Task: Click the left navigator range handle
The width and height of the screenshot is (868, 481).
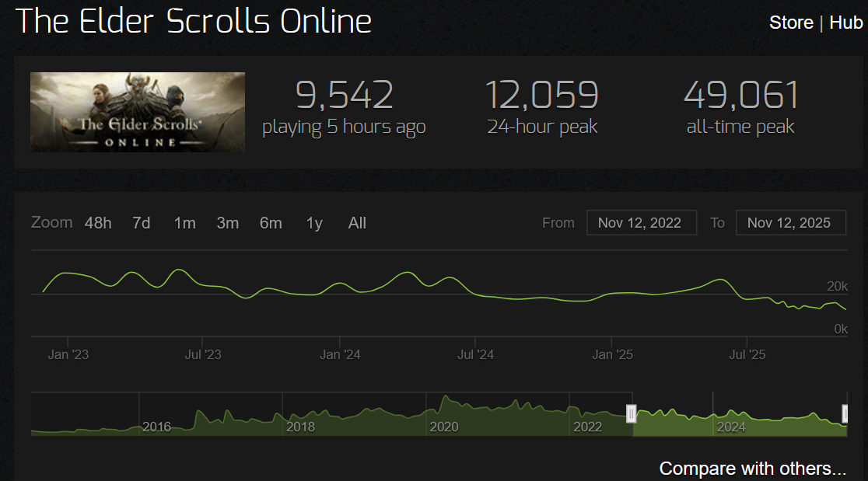Action: tap(631, 413)
